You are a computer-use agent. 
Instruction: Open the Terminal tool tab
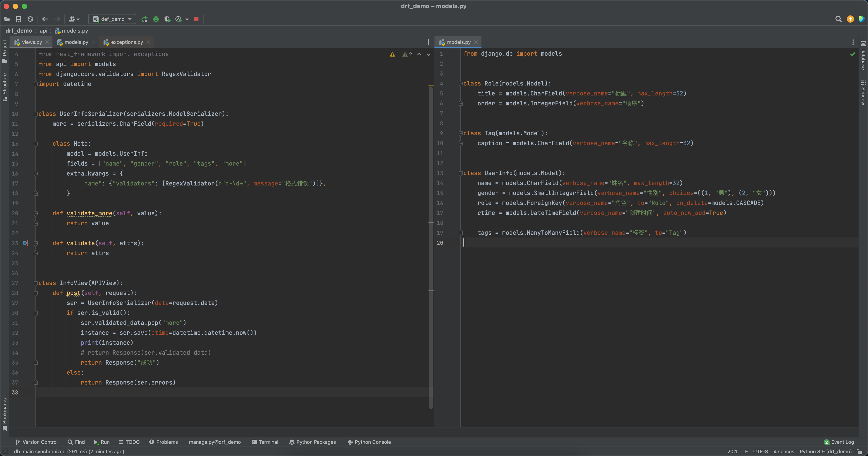click(265, 442)
